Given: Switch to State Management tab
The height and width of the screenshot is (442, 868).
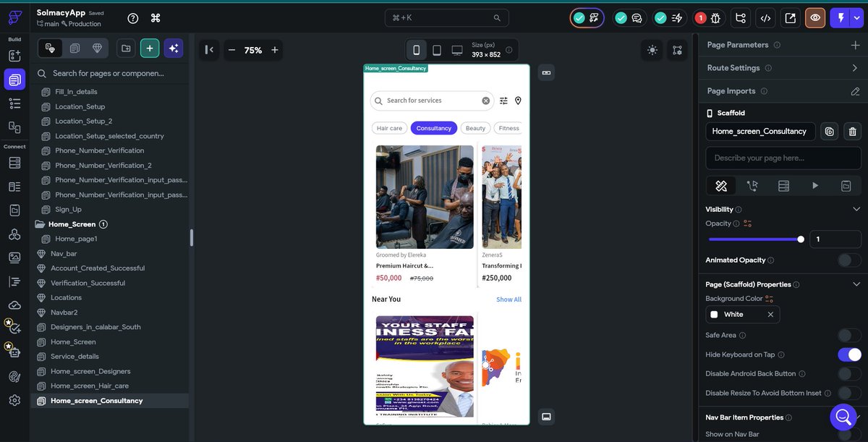Looking at the screenshot, I should pos(846,186).
